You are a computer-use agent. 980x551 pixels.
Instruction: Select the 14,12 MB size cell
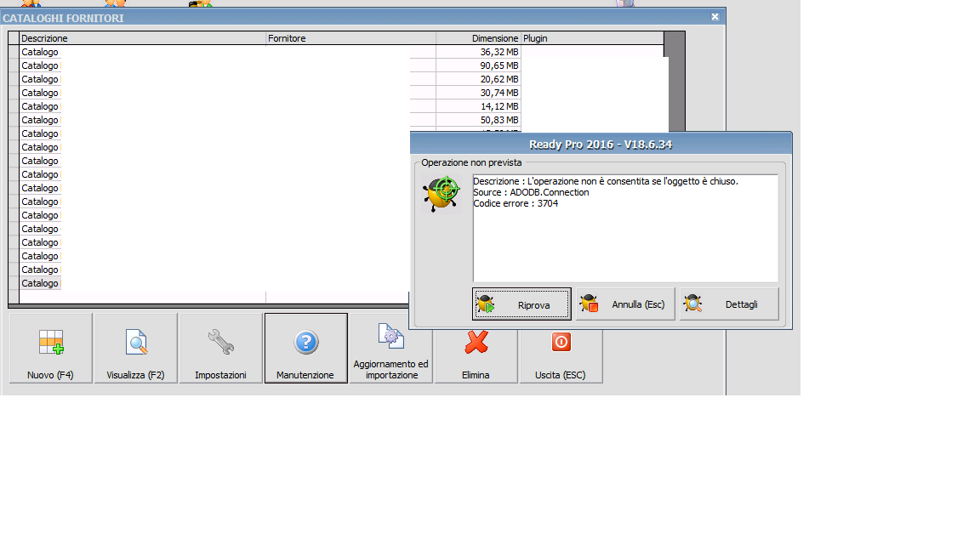click(478, 107)
